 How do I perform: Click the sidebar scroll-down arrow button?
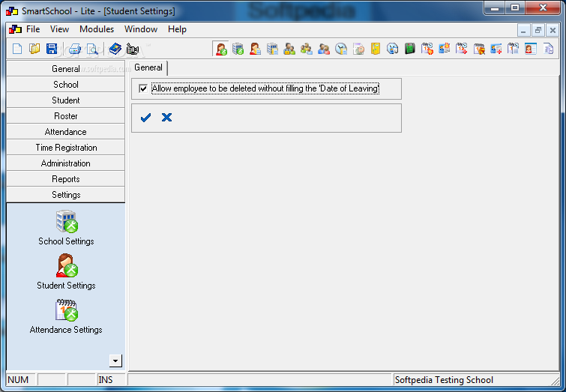(x=115, y=361)
